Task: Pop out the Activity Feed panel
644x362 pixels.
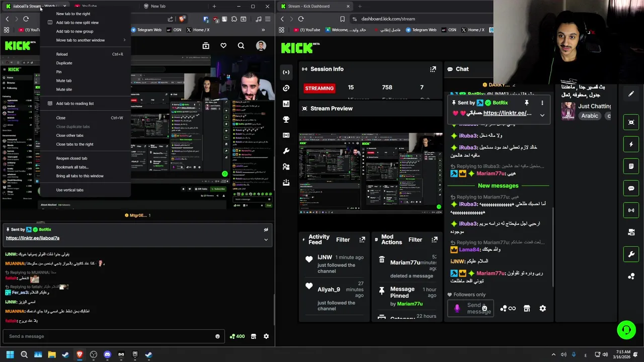Action: [362, 240]
